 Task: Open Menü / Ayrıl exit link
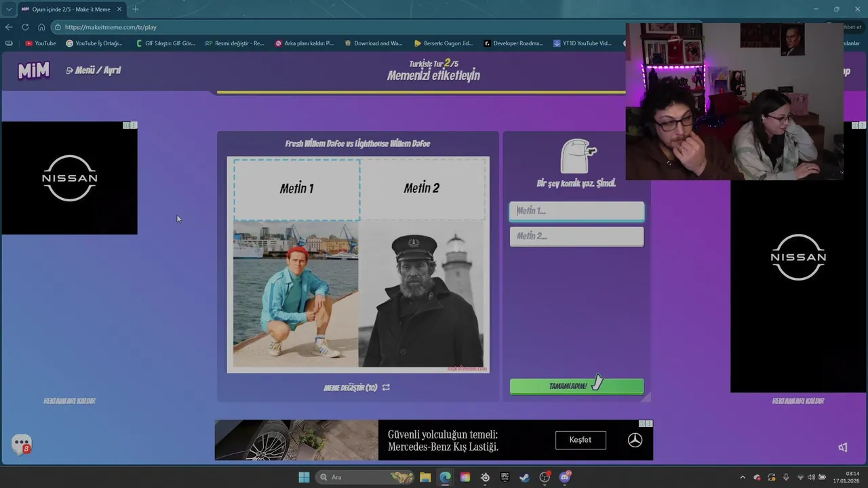pyautogui.click(x=94, y=70)
